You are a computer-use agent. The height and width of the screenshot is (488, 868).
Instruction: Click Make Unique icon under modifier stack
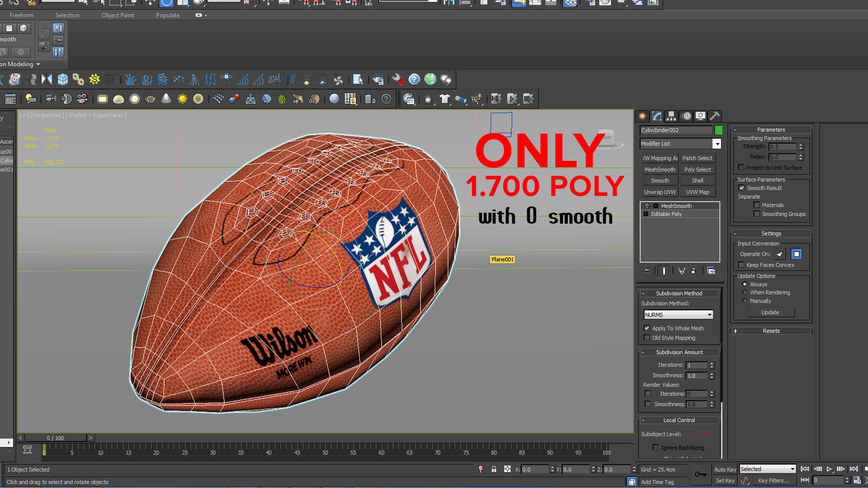[681, 271]
